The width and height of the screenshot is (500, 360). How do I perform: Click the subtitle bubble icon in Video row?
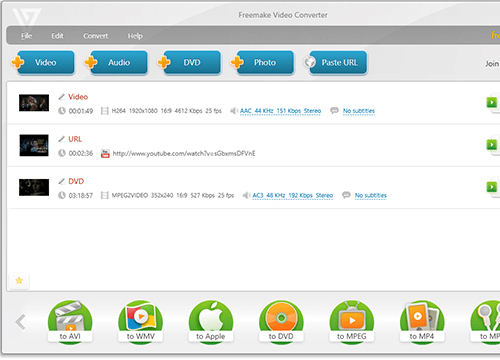[x=334, y=110]
